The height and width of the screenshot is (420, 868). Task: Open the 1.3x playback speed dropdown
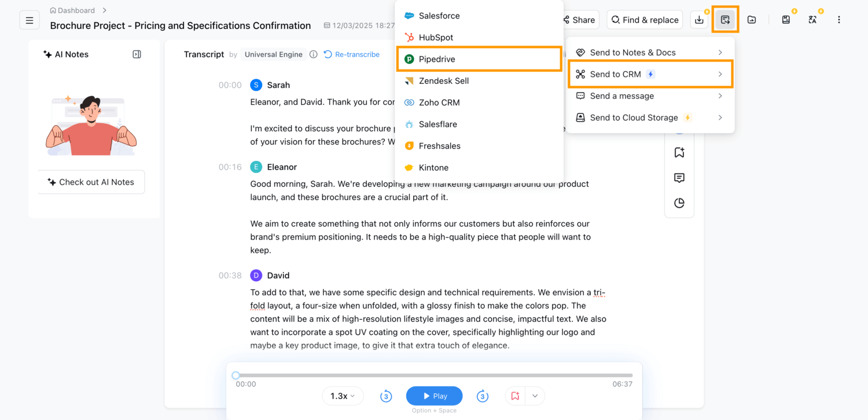click(x=343, y=396)
